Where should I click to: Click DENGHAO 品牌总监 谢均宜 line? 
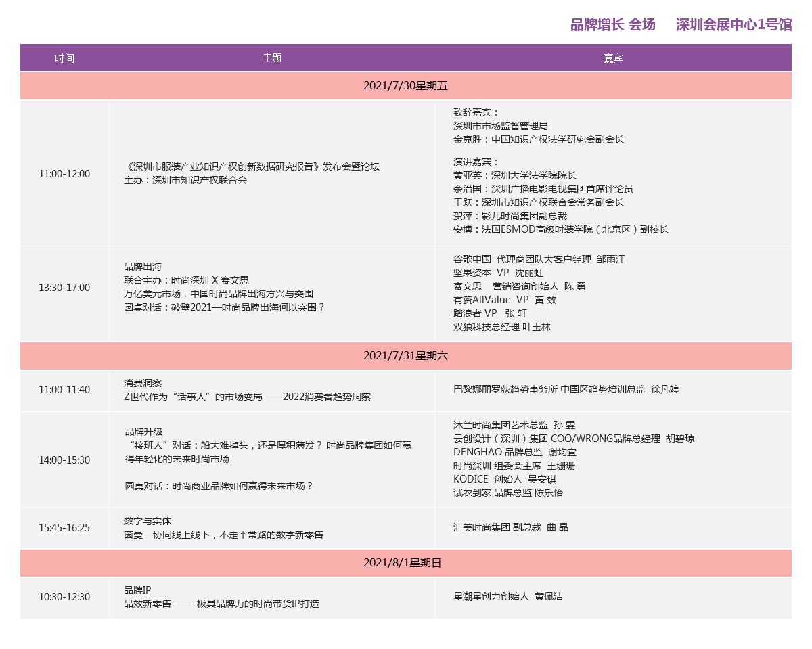tap(515, 452)
